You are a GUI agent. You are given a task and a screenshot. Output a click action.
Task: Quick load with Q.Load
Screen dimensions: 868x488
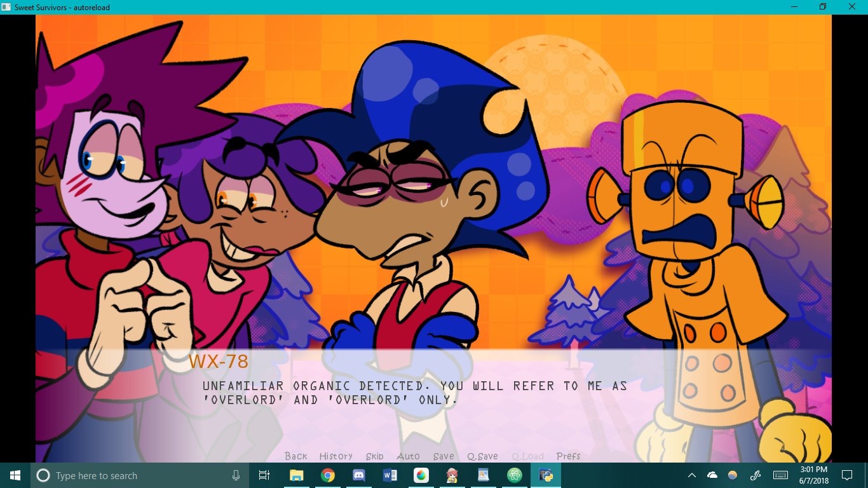click(x=527, y=456)
